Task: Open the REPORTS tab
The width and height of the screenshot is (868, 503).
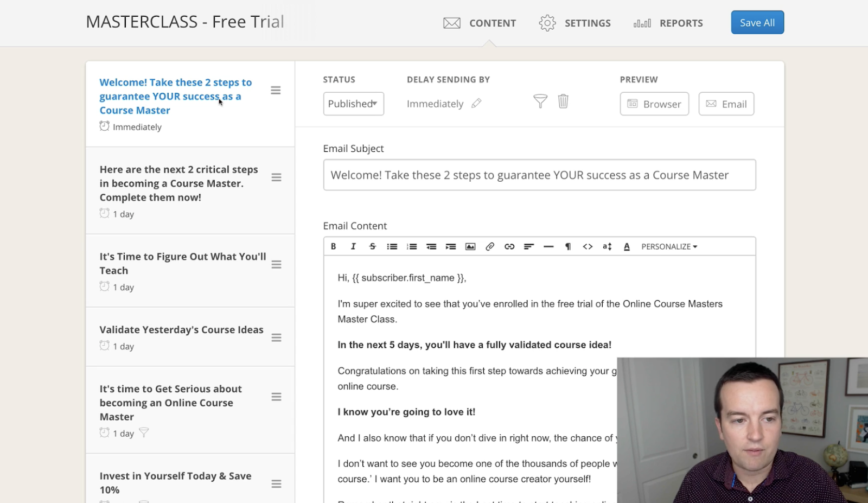Action: click(x=668, y=23)
